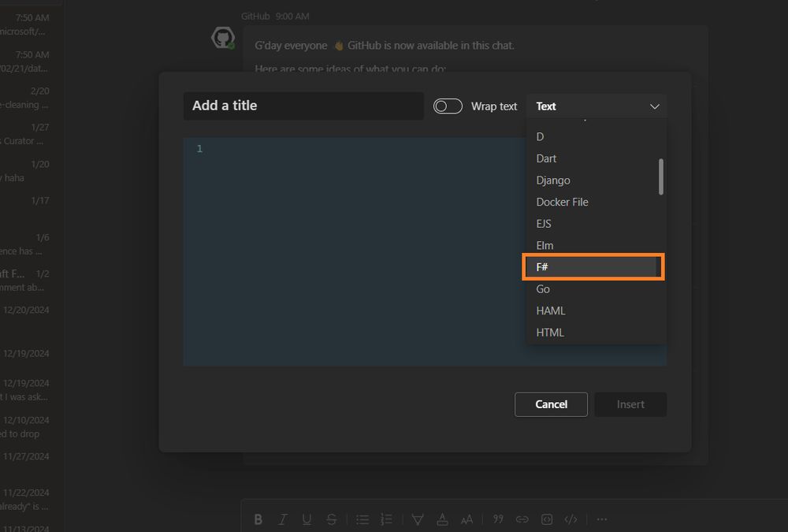
Task: Open the text highlight color tool
Action: pyautogui.click(x=418, y=519)
